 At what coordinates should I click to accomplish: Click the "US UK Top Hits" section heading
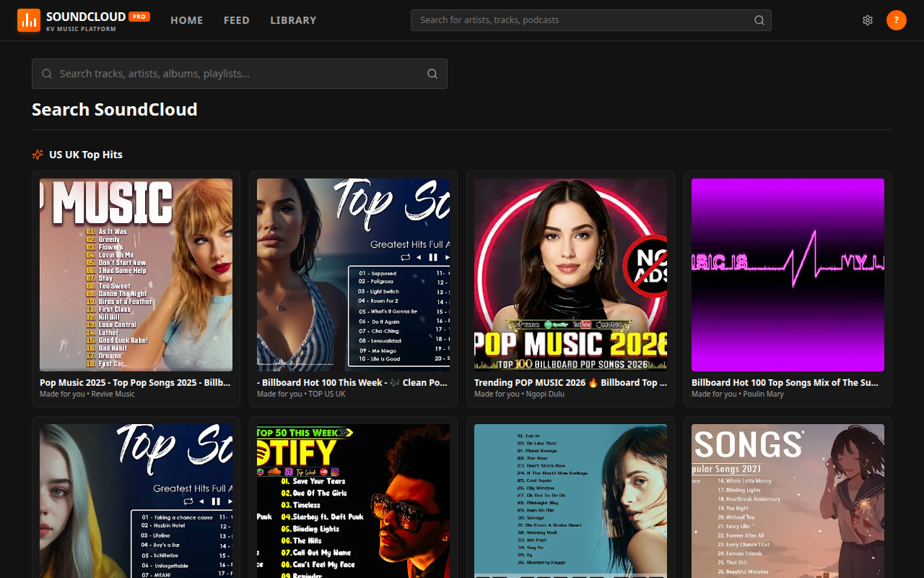click(86, 155)
